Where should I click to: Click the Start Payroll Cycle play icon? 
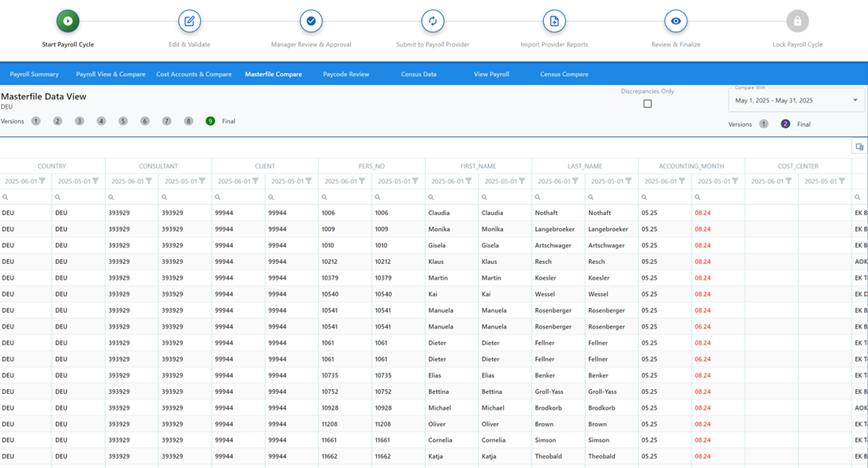(x=68, y=21)
